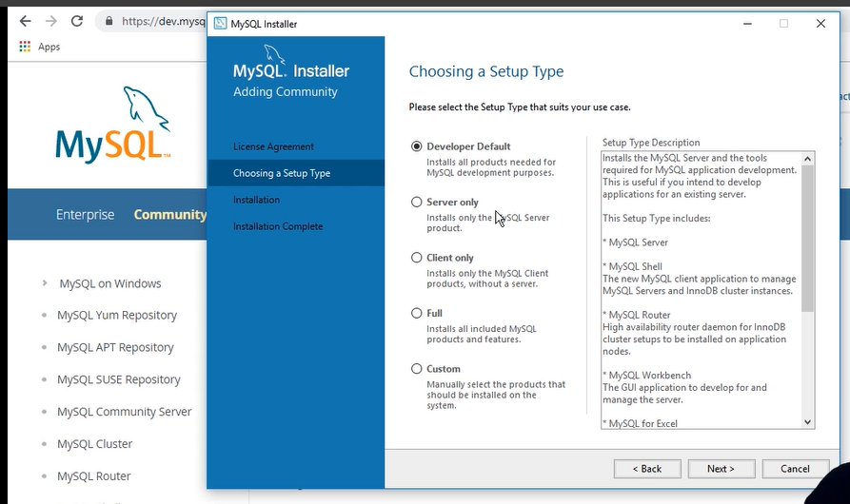This screenshot has height=504, width=850.
Task: Open MySQL APT Repository link
Action: click(x=115, y=347)
